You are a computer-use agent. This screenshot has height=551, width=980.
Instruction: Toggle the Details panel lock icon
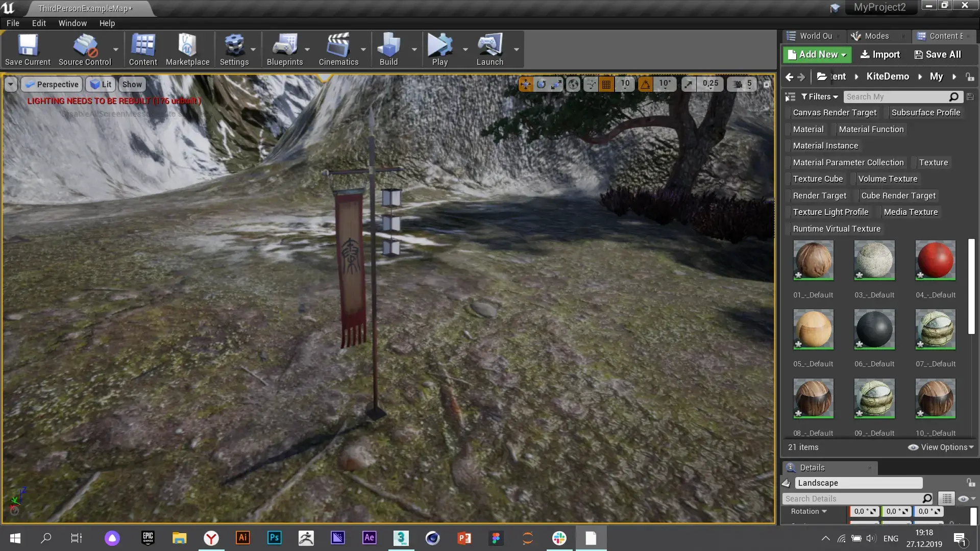(x=971, y=483)
